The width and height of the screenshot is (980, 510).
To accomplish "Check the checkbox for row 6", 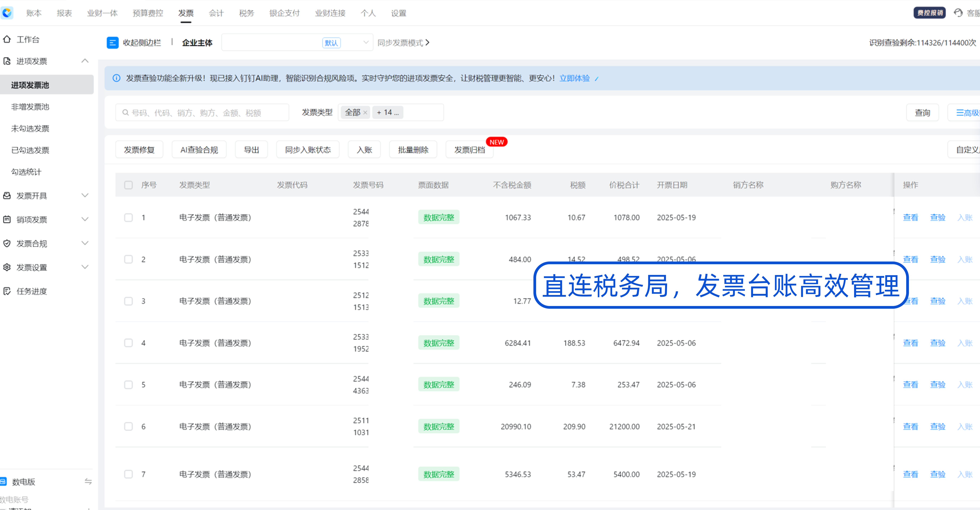I will 128,426.
